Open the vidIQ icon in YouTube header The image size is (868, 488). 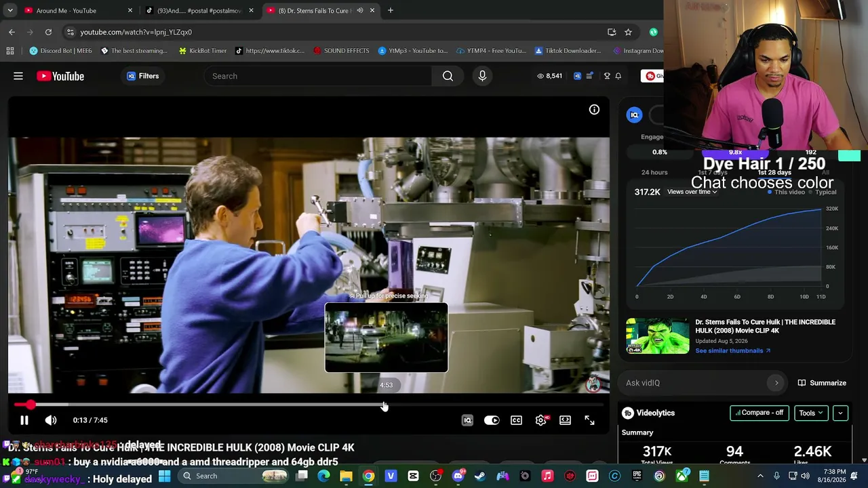pyautogui.click(x=577, y=76)
